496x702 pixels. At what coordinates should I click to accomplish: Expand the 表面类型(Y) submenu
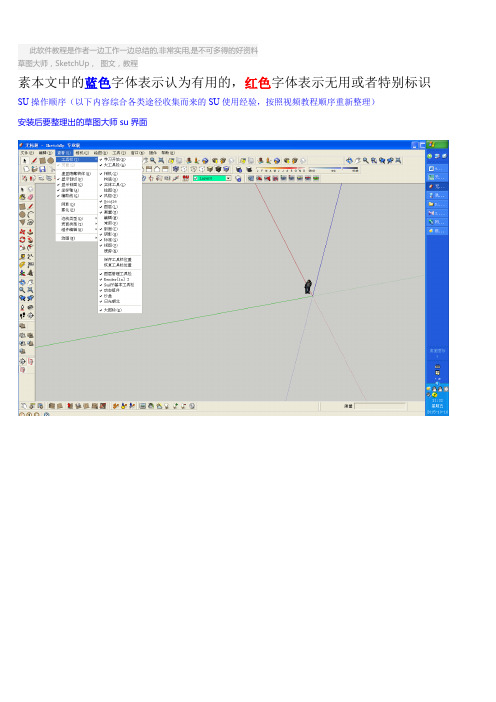coord(77,224)
